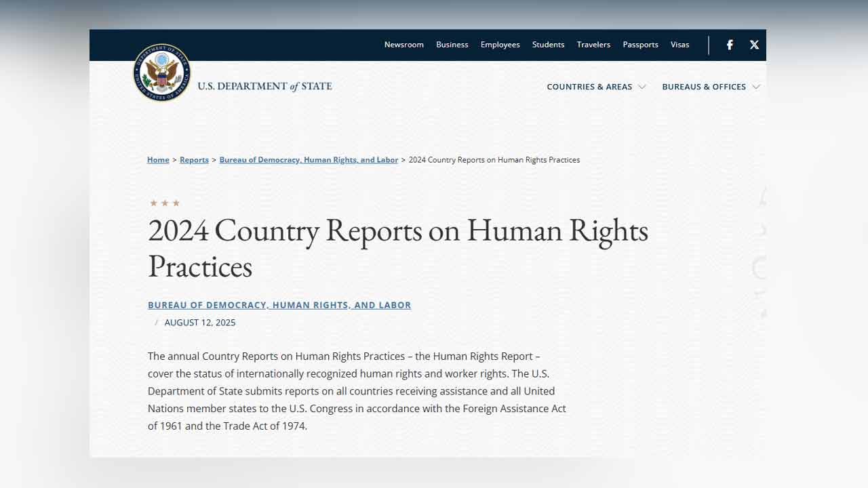This screenshot has height=488, width=868.
Task: Open the X social media icon
Action: [754, 45]
